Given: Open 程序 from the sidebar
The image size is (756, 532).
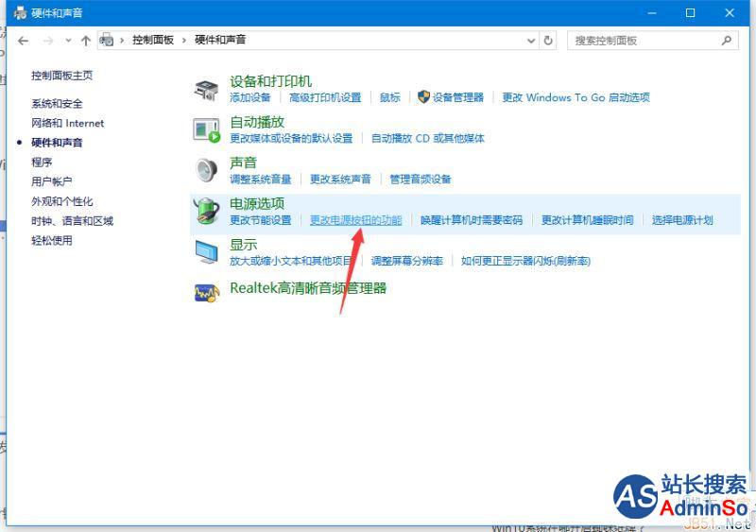Looking at the screenshot, I should pos(42,163).
